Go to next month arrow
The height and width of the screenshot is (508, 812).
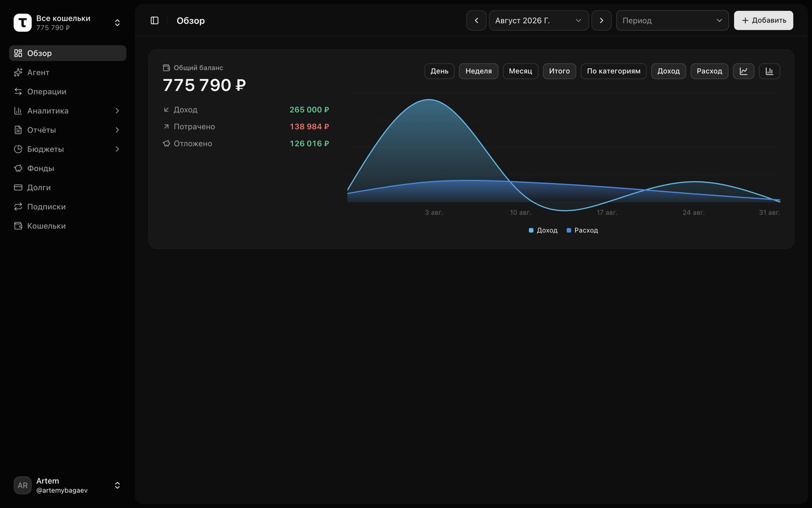click(x=601, y=20)
